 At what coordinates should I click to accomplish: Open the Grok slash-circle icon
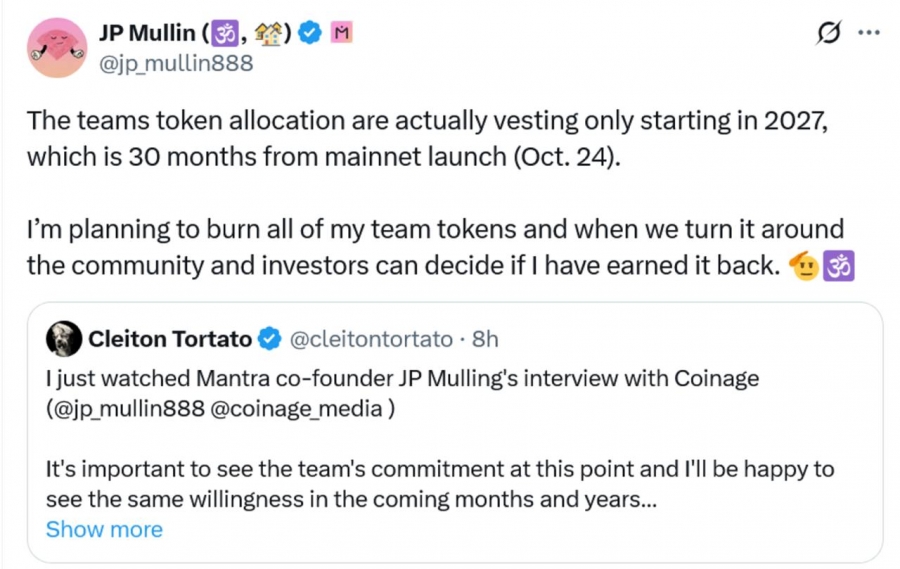point(828,33)
